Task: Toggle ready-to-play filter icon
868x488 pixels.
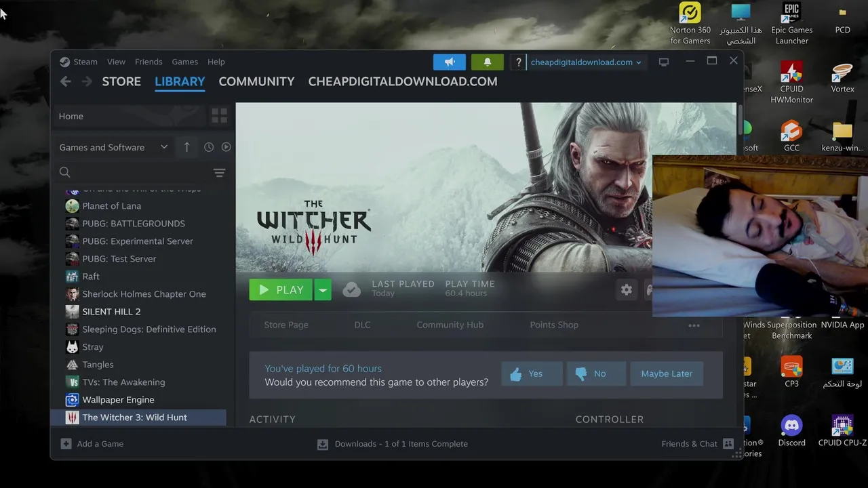Action: [226, 147]
